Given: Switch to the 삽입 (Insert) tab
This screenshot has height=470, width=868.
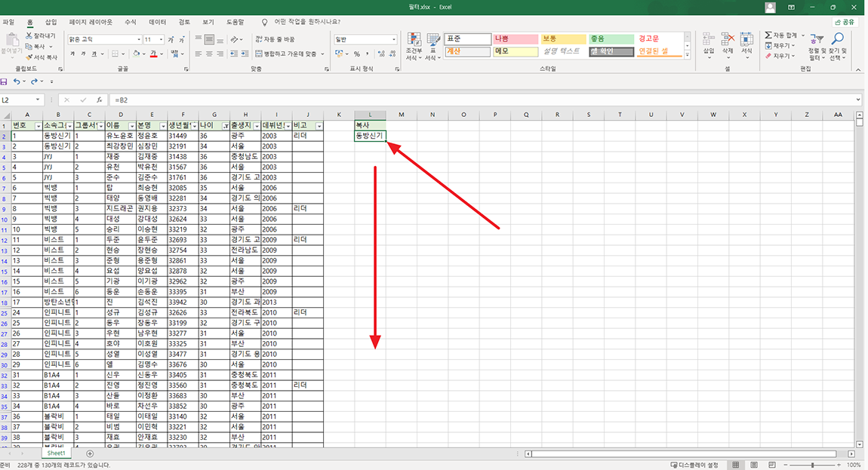Looking at the screenshot, I should pos(51,22).
